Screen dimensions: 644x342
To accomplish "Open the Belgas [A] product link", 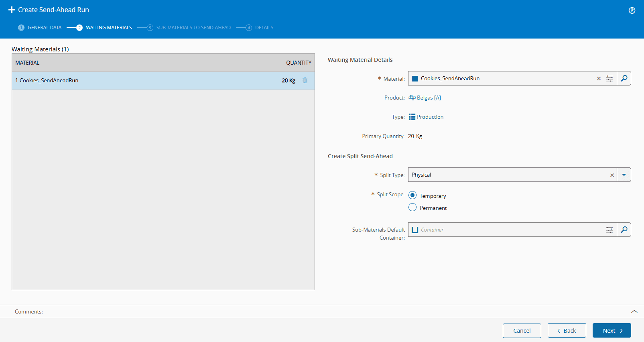I will click(x=429, y=98).
